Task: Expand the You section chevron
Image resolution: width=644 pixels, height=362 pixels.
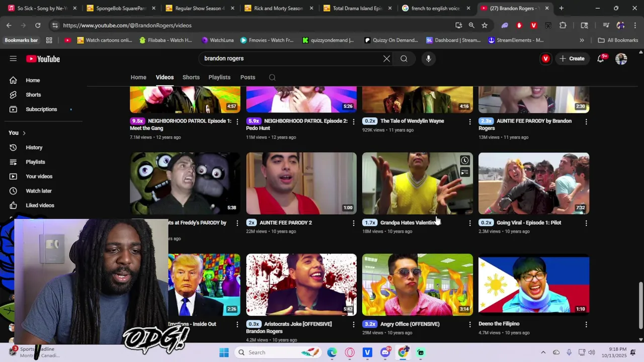Action: [x=24, y=133]
